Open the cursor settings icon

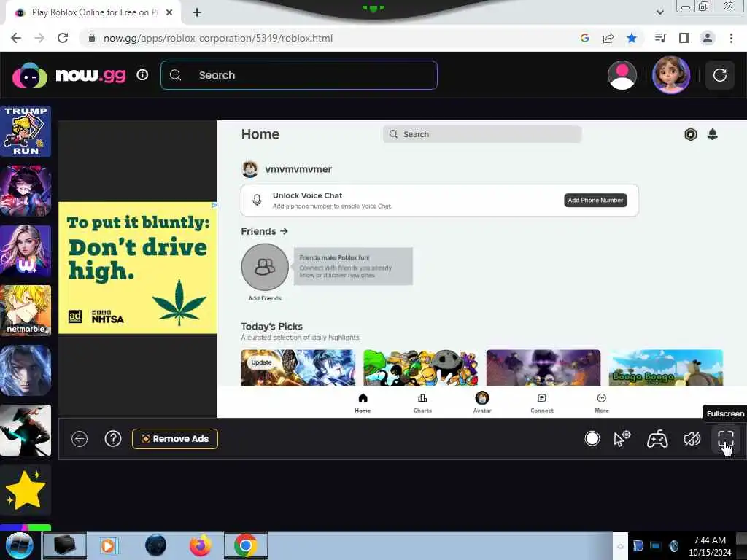coord(622,438)
